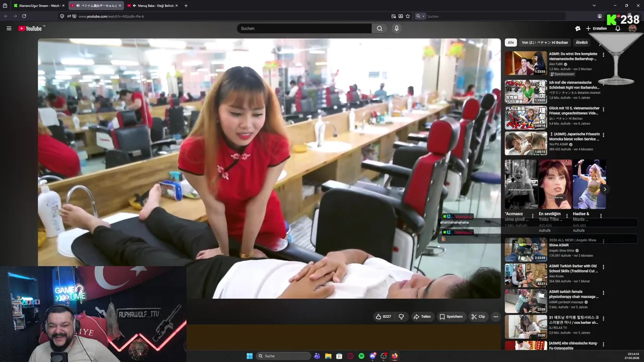The height and width of the screenshot is (362, 644).
Task: Open Japanische Friseurin Momoka video title
Action: [x=574, y=137]
